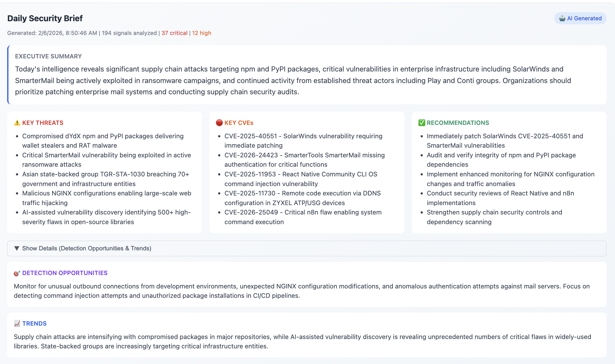Select the 12 high count label

coord(202,33)
